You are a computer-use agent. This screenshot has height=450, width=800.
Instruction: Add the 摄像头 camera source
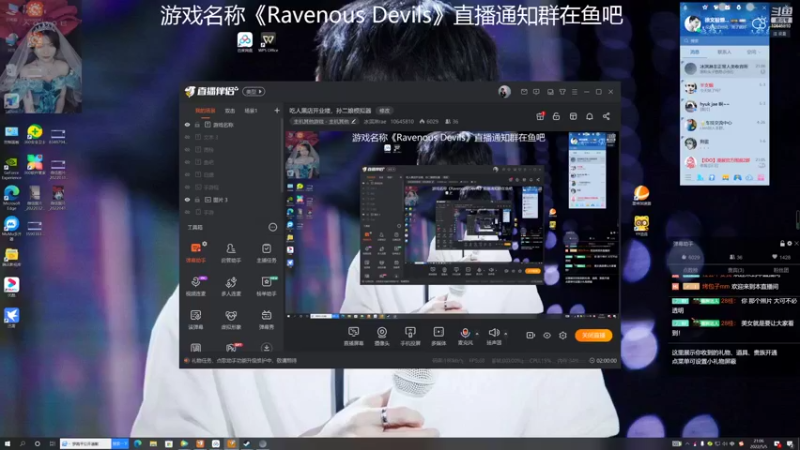pos(382,336)
